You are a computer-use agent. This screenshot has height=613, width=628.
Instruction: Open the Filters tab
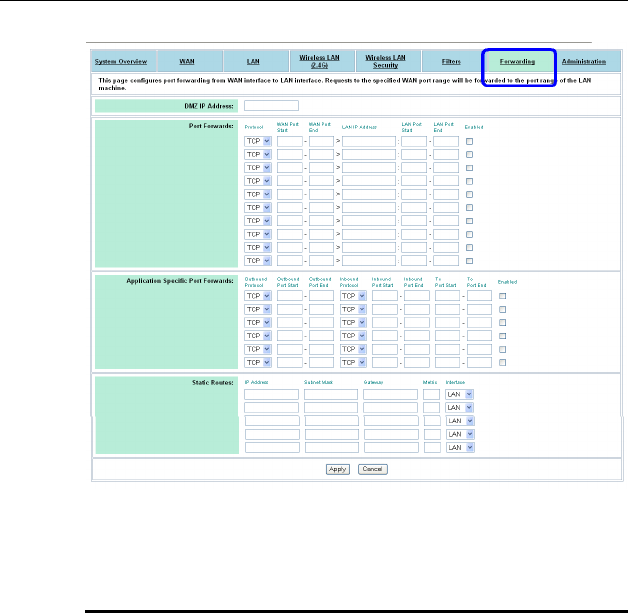tap(451, 62)
